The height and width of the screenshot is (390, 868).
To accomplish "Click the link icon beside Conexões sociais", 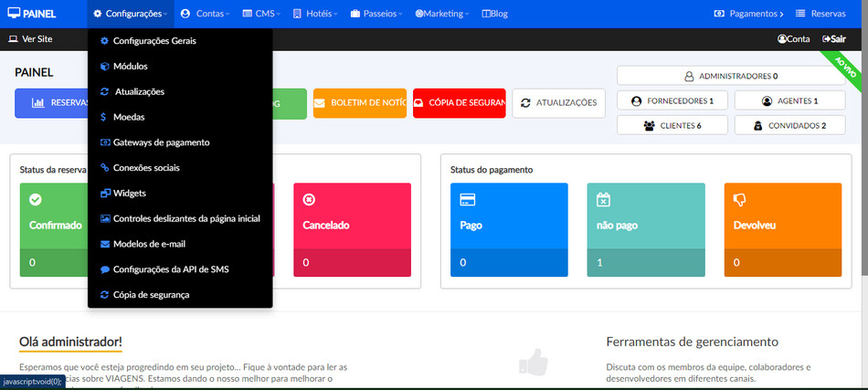I will (x=104, y=168).
